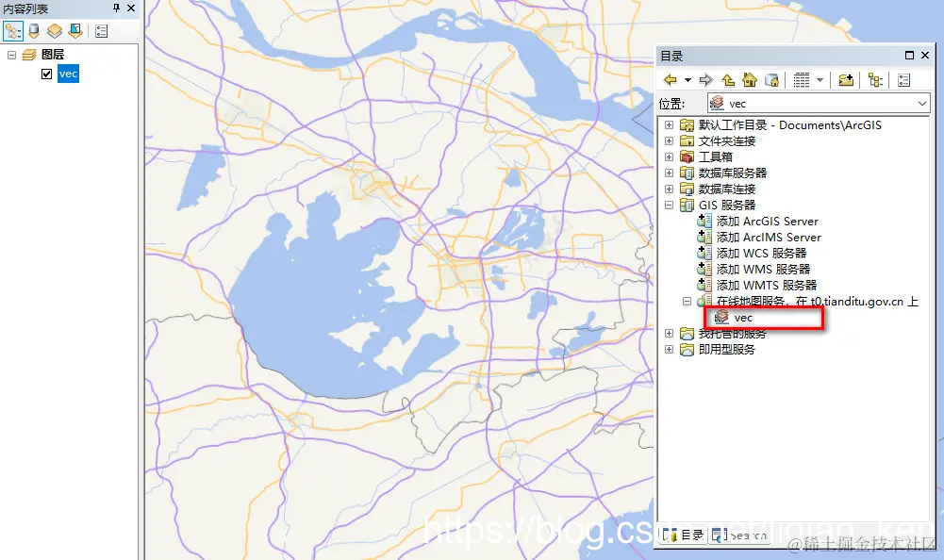
Task: Go back in Catalog with yellow arrow
Action: click(671, 79)
